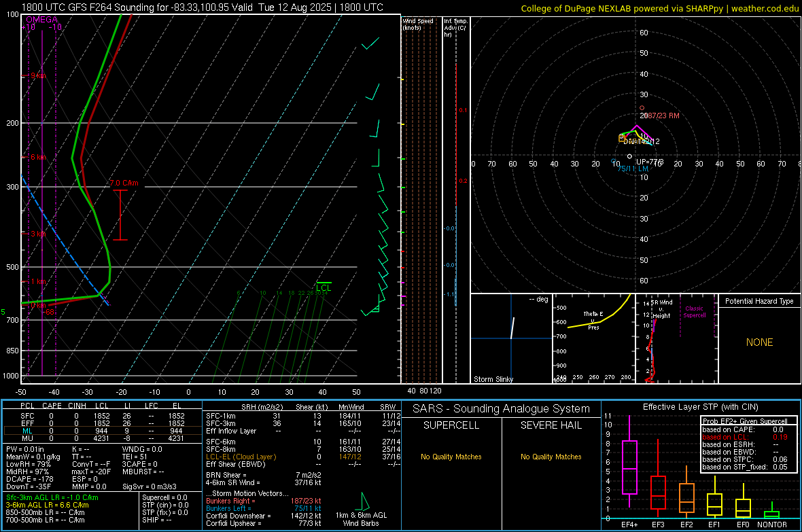
Task: Select the ML row in parcel table
Action: tap(103, 431)
